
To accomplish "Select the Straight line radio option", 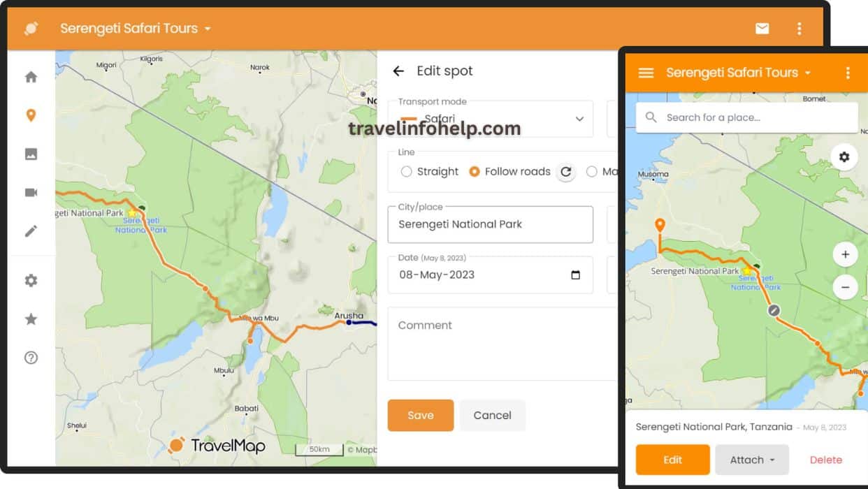I will 406,172.
